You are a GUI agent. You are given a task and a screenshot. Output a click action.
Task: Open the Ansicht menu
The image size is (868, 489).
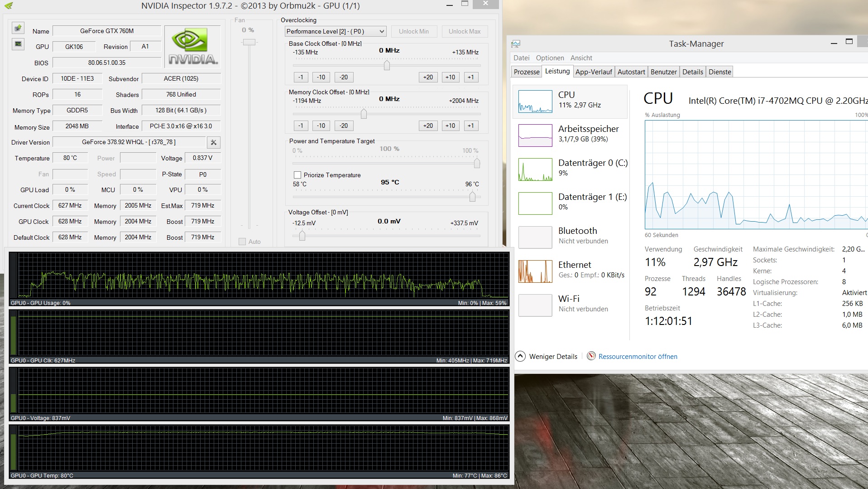click(x=581, y=58)
